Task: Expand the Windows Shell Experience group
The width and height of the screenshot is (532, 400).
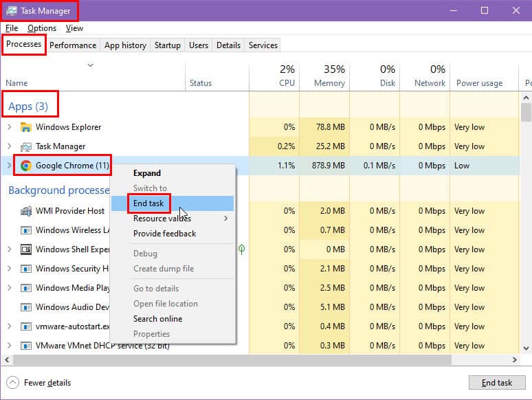Action: tap(10, 249)
